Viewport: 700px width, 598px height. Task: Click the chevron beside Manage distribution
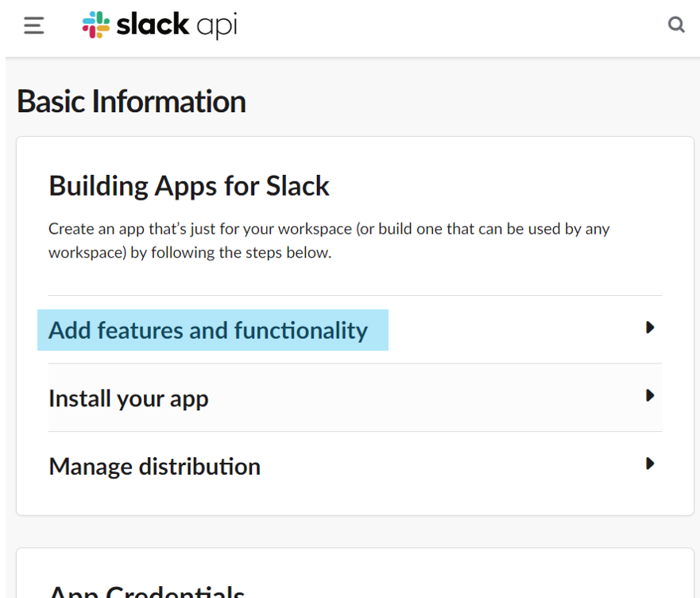(x=650, y=464)
